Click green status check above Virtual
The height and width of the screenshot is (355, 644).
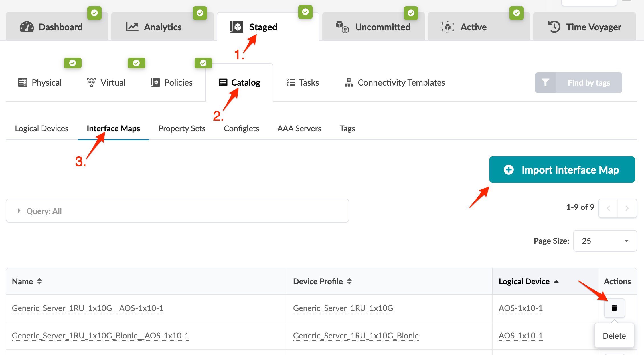[x=137, y=63]
